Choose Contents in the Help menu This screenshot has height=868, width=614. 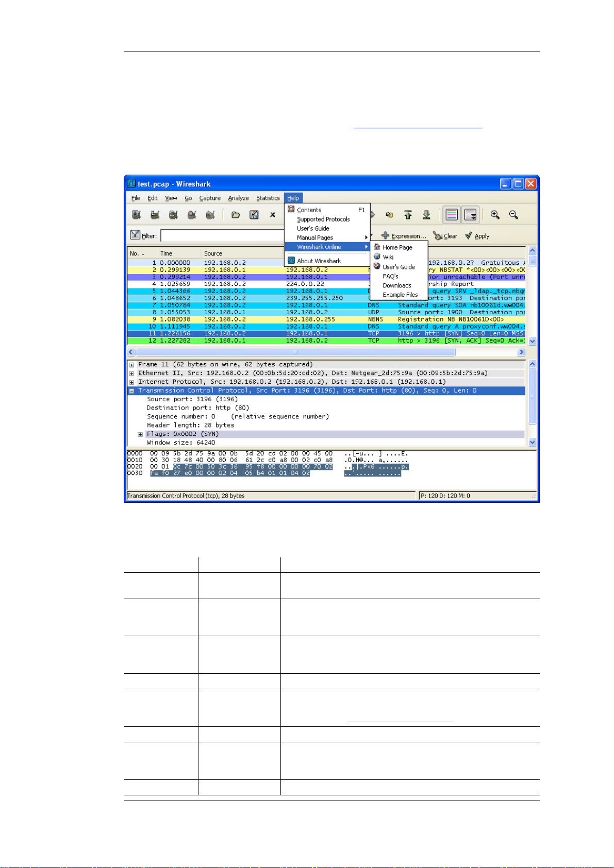click(328, 210)
